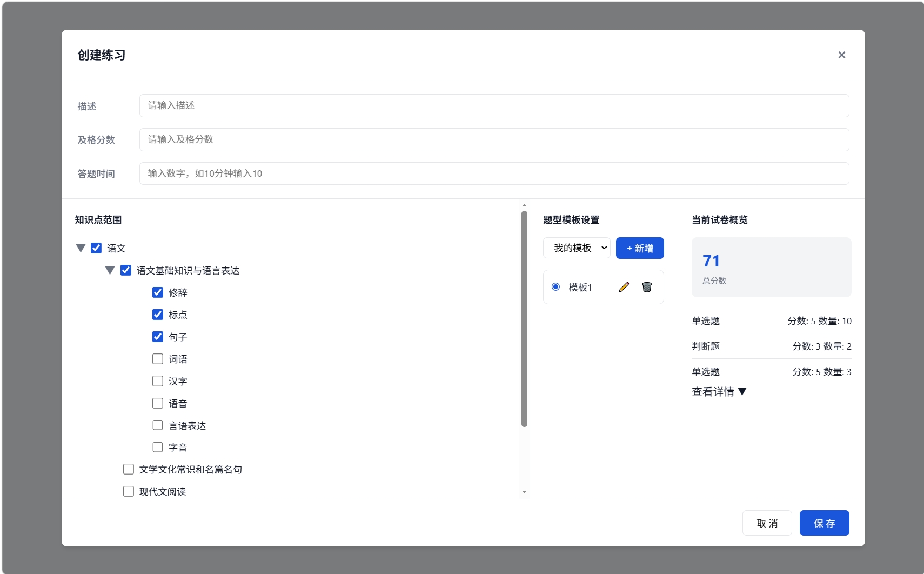This screenshot has height=574, width=924.
Task: Click the 当前试卷概览 heading
Action: (x=720, y=220)
